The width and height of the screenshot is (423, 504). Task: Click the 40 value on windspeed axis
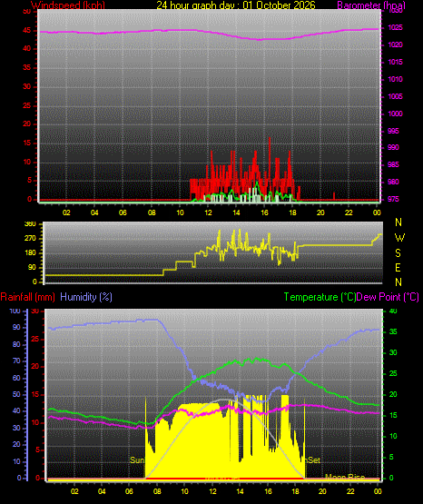pyautogui.click(x=27, y=49)
